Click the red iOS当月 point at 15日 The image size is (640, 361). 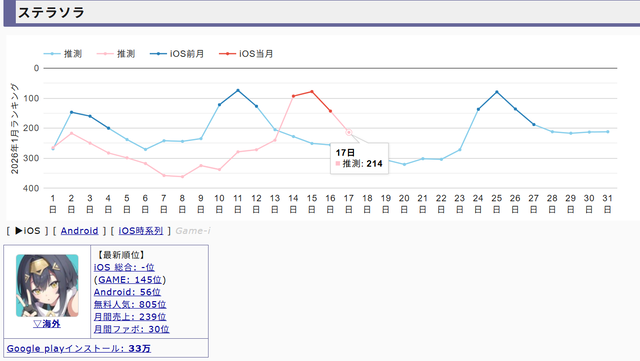(x=312, y=91)
